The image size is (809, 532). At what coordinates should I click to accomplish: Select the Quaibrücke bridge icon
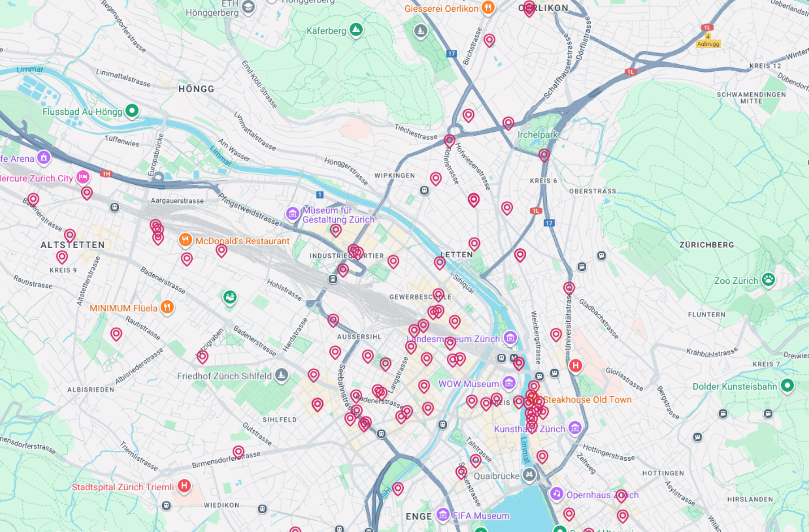click(528, 475)
